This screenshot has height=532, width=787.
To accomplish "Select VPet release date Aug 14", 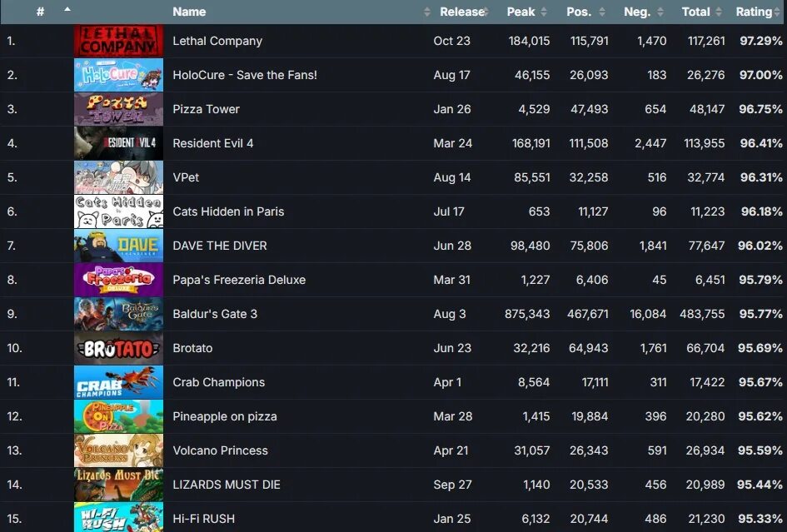I will click(451, 177).
